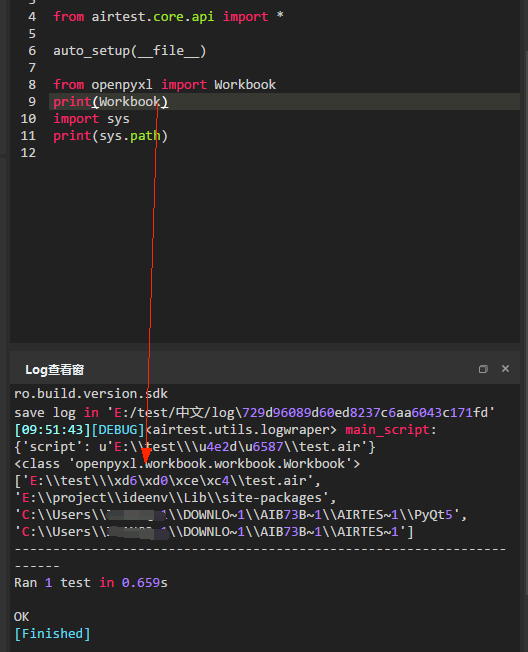Click the 'ro.build.version.sdk' log line
The image size is (528, 652).
(91, 394)
